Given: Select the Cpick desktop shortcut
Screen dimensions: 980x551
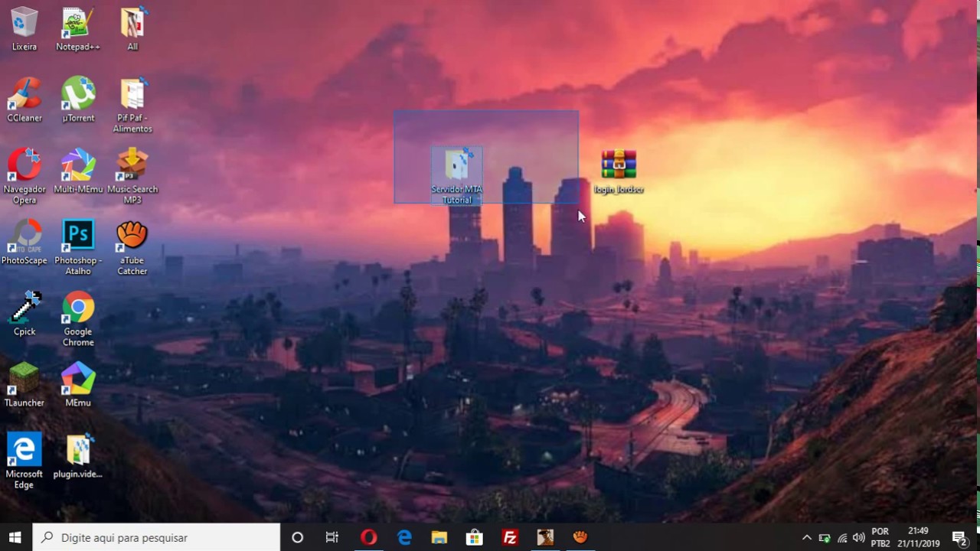Looking at the screenshot, I should (x=24, y=313).
